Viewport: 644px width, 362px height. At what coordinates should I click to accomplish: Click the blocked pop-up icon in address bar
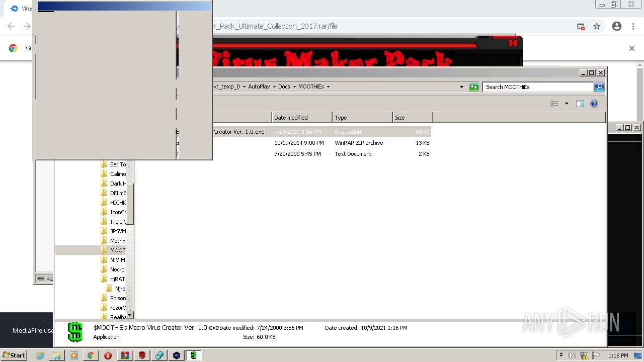[581, 26]
